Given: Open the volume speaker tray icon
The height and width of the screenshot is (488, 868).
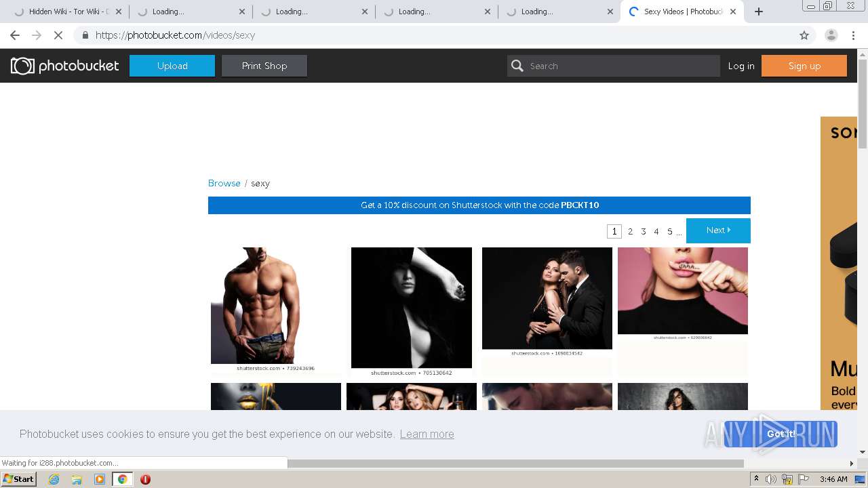Looking at the screenshot, I should coord(771,479).
